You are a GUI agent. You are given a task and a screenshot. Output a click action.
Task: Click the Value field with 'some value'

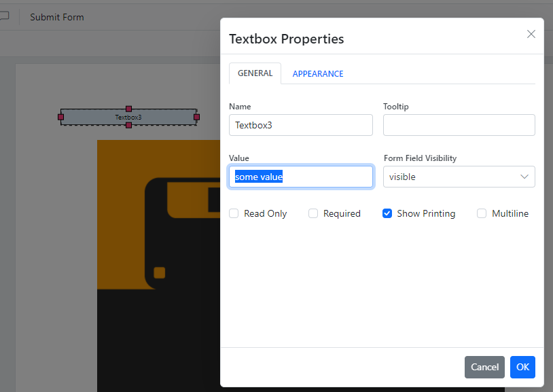300,177
